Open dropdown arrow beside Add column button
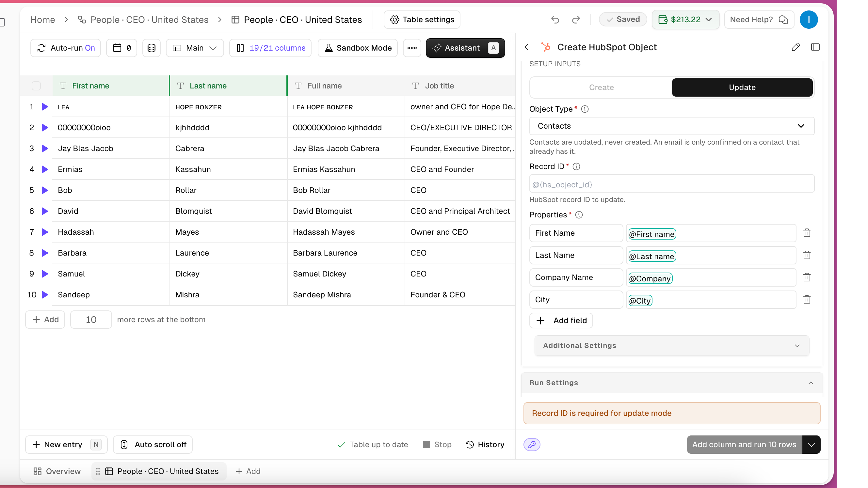The width and height of the screenshot is (868, 488). [811, 445]
